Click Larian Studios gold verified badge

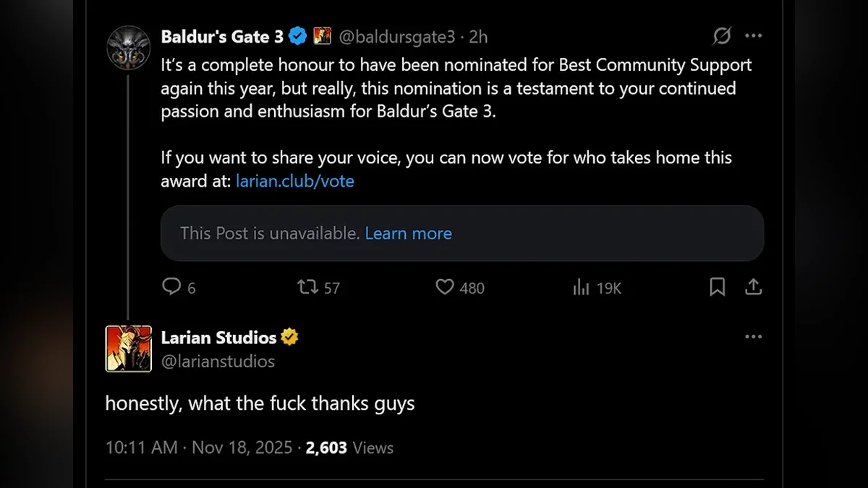pyautogui.click(x=290, y=337)
